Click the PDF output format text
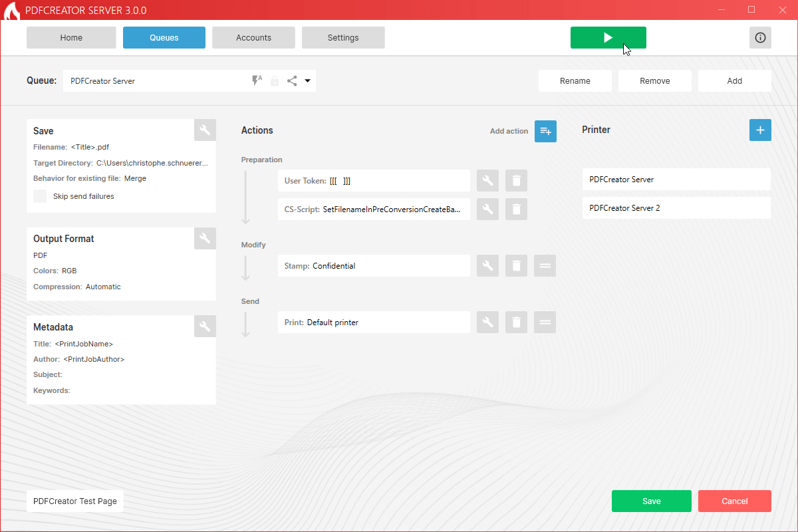Viewport: 798px width, 532px height. pyautogui.click(x=40, y=255)
